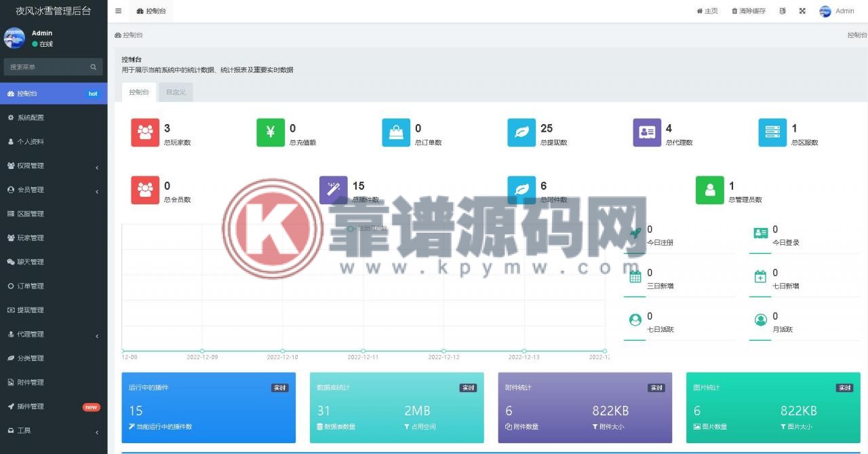Click the calendar-plus 七日新增 icon
This screenshot has height=454, width=868.
pos(761,276)
